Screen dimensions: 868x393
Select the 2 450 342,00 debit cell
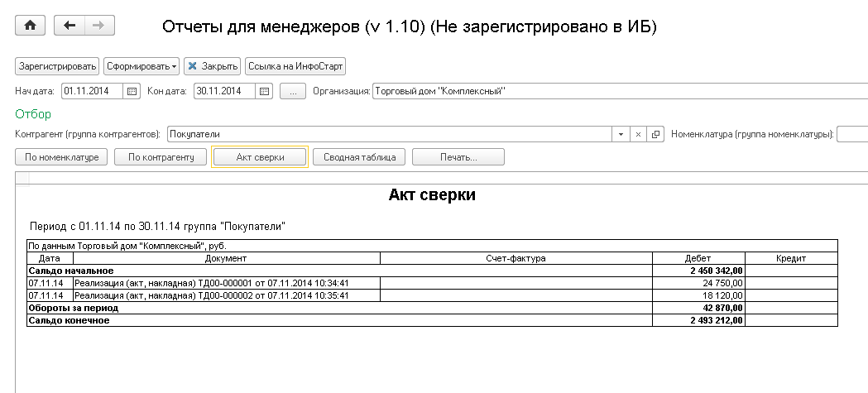tap(698, 271)
